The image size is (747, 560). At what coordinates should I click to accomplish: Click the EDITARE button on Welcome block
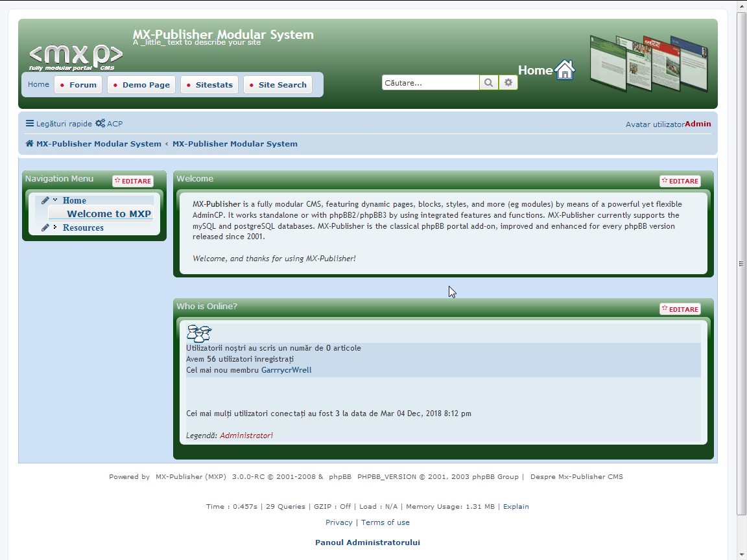click(x=680, y=181)
